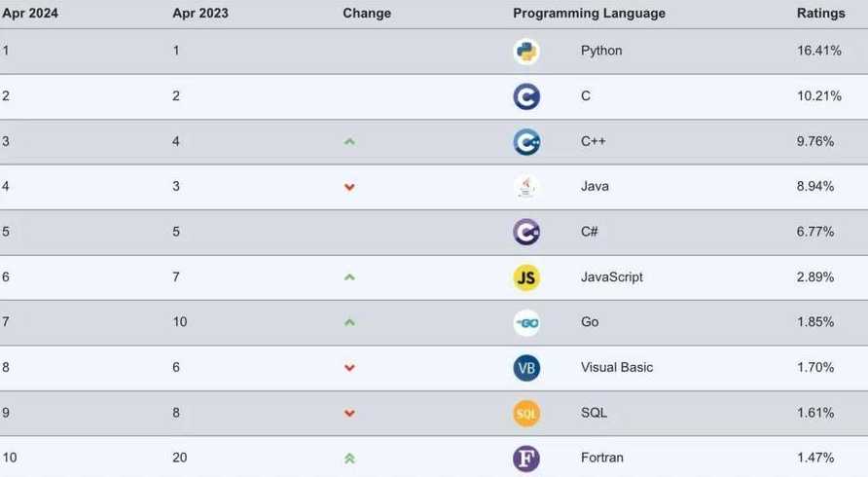This screenshot has height=477, width=868.
Task: Click the Visual Basic language name
Action: click(617, 367)
